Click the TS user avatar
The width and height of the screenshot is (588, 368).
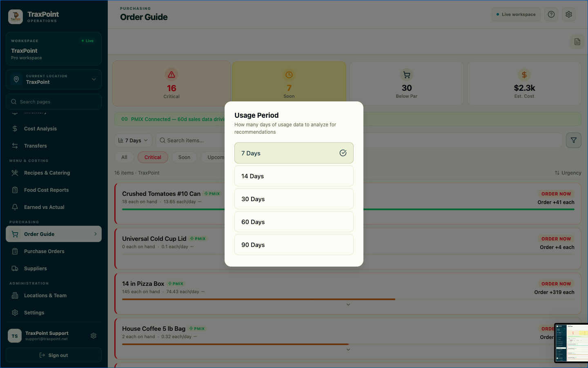click(15, 336)
